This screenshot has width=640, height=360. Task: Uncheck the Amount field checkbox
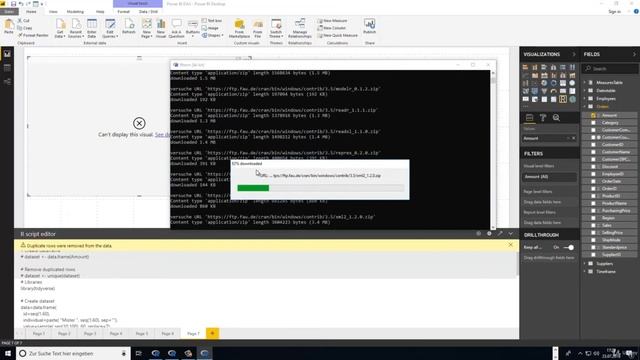tap(593, 115)
